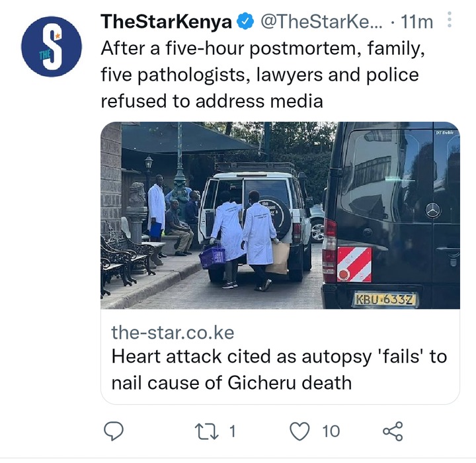476x463 pixels.
Task: Select the tweet text about postmortem
Action: [x=263, y=75]
